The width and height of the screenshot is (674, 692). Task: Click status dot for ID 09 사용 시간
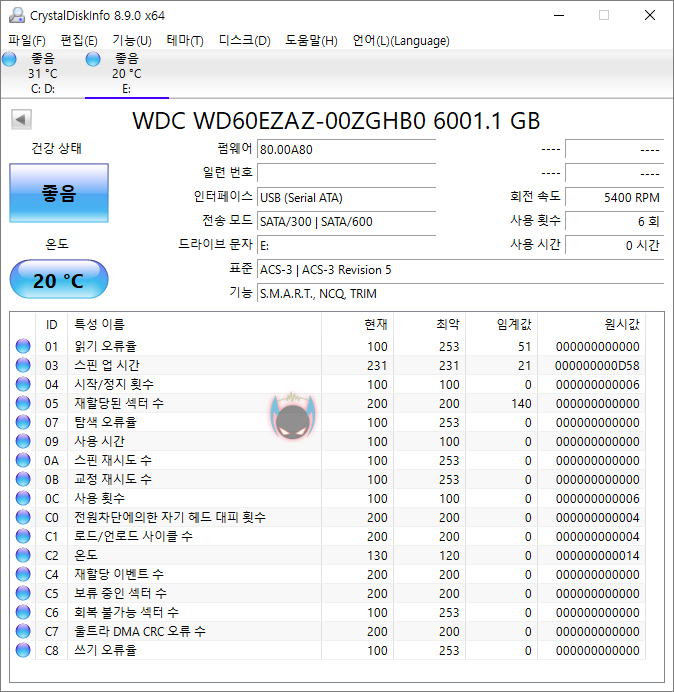pos(23,441)
